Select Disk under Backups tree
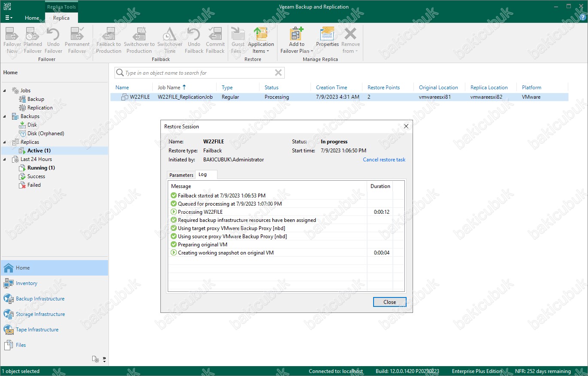The height and width of the screenshot is (376, 588). 32,125
